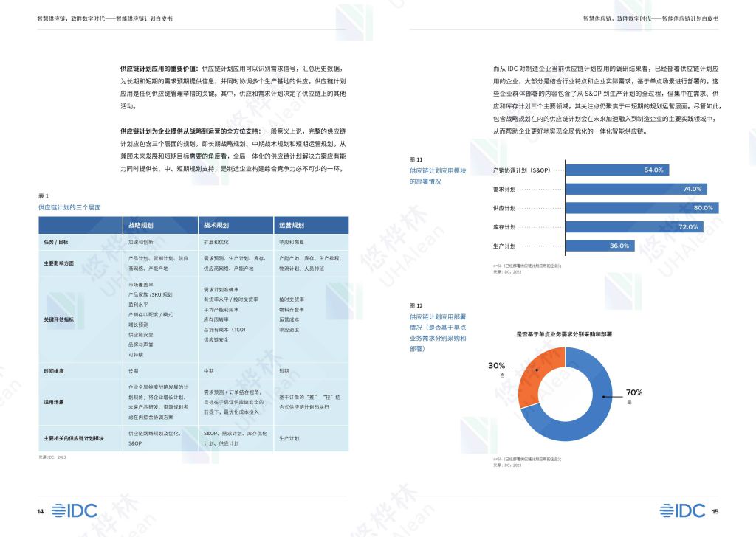Click the IDC logo beside page number 14
The width and height of the screenshot is (756, 537).
(75, 510)
